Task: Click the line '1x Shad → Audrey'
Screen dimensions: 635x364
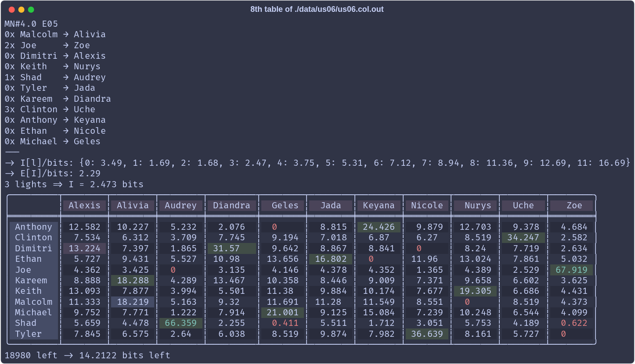Action: point(55,77)
